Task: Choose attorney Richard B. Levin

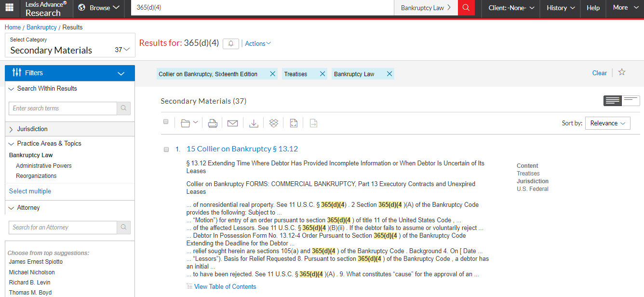Action: [30, 282]
